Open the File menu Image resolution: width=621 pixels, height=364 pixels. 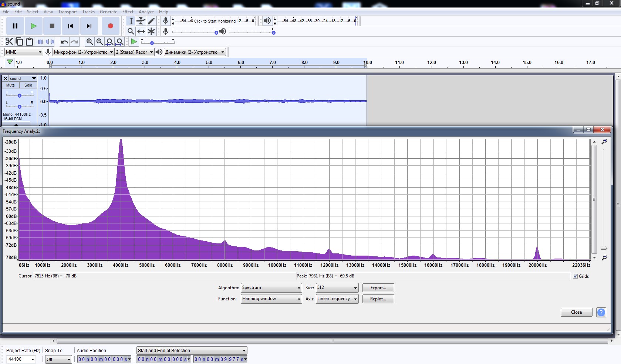pos(6,12)
